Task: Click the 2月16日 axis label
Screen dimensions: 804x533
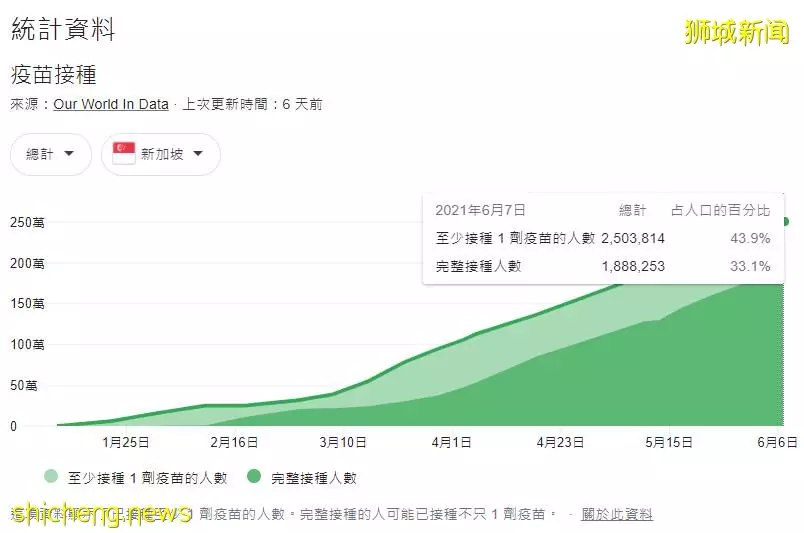Action: [234, 442]
